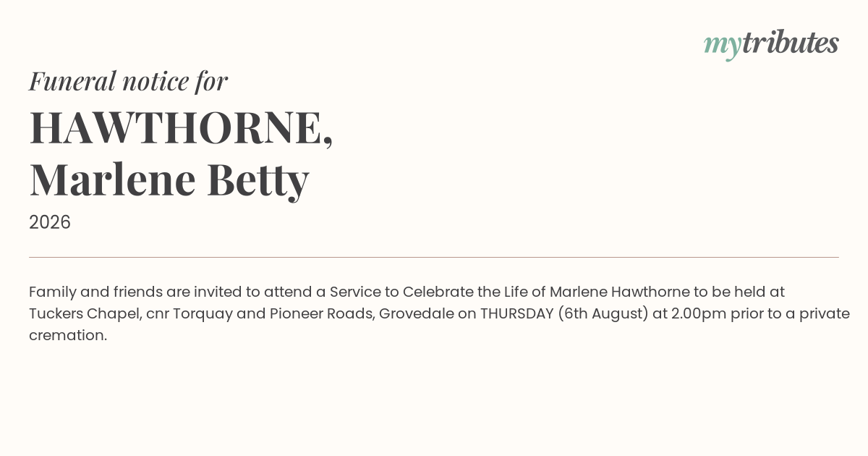Click the horizontal divider line
Viewport: 868px width, 456px height.
point(434,257)
